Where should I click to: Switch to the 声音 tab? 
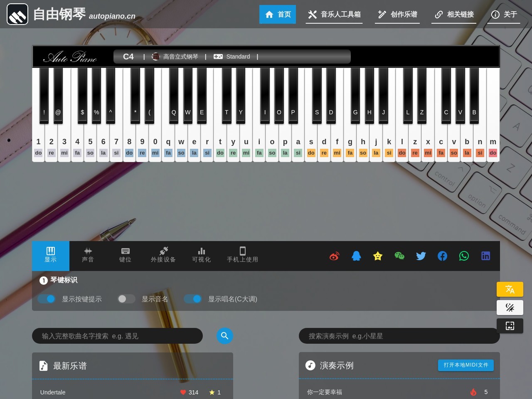(x=88, y=256)
